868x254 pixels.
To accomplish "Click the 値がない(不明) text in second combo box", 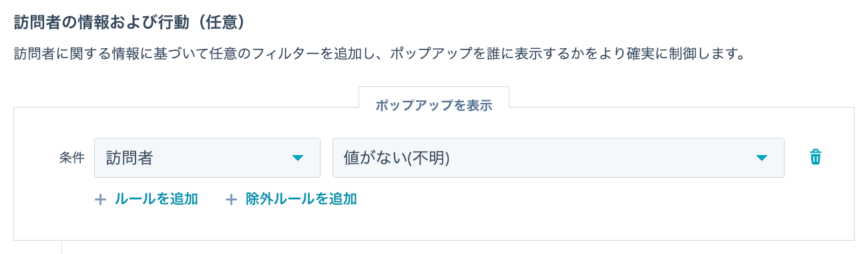I will (397, 158).
